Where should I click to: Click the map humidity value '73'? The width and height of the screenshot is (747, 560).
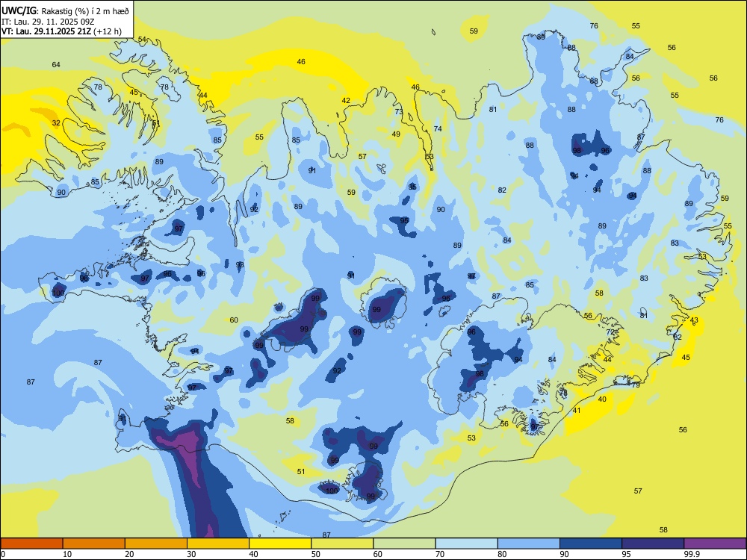pos(399,112)
